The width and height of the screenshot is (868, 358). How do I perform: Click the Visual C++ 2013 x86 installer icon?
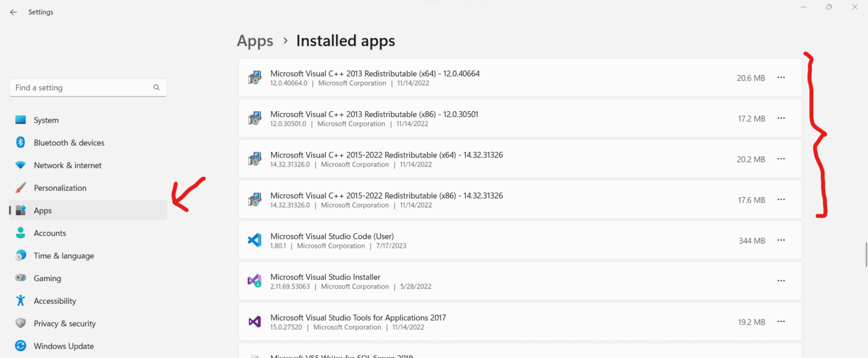coord(255,119)
